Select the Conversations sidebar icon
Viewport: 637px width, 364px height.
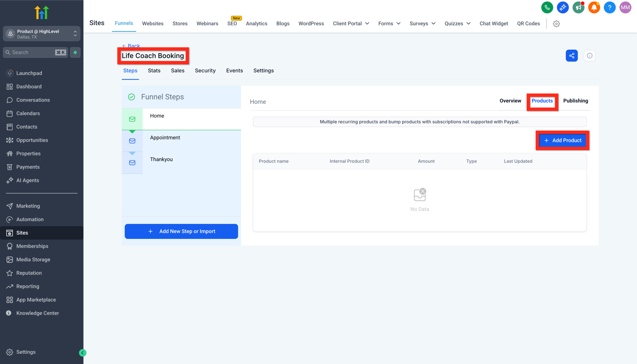click(x=9, y=100)
